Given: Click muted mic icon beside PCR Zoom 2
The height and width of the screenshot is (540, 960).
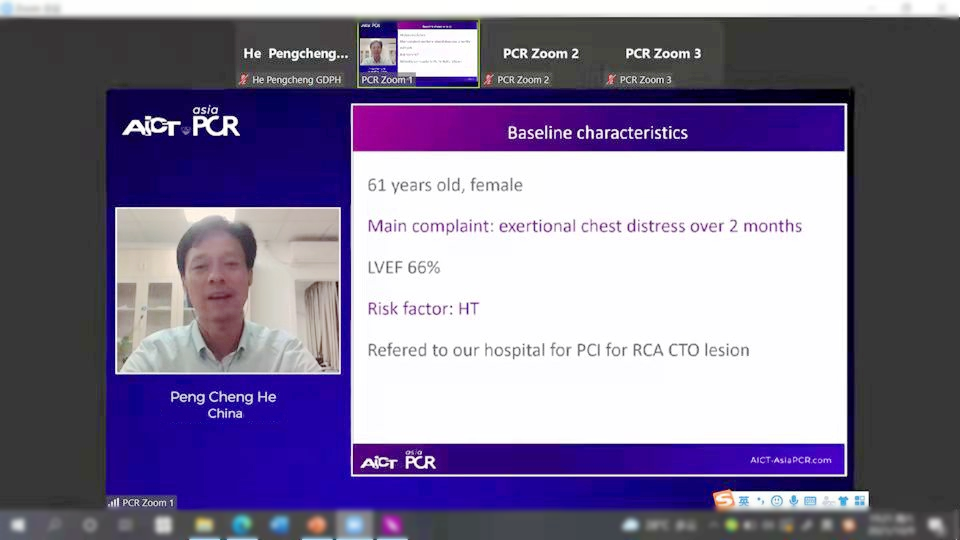Looking at the screenshot, I should pyautogui.click(x=489, y=80).
